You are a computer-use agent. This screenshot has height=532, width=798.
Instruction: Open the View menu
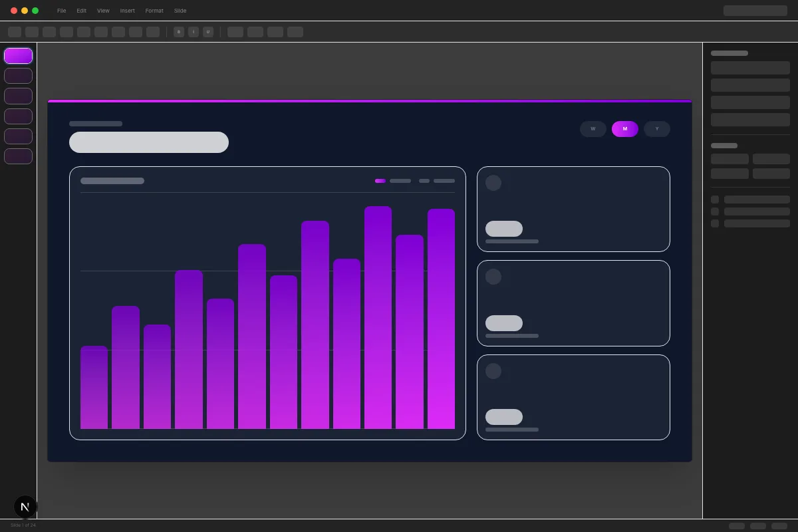(103, 11)
